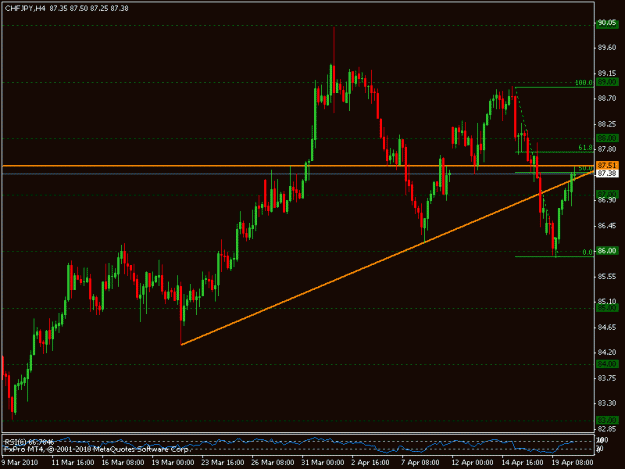The image size is (625, 469).
Task: Select the Fibonacci 0.0 level label
Action: (x=587, y=252)
